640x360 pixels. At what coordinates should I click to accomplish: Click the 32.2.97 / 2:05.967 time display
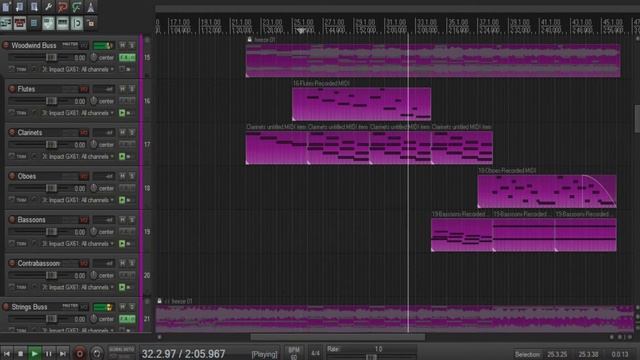183,353
